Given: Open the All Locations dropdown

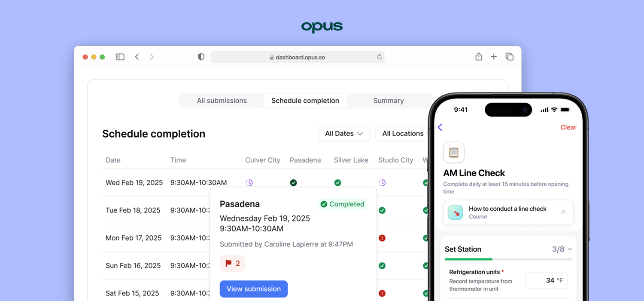Looking at the screenshot, I should [x=403, y=133].
